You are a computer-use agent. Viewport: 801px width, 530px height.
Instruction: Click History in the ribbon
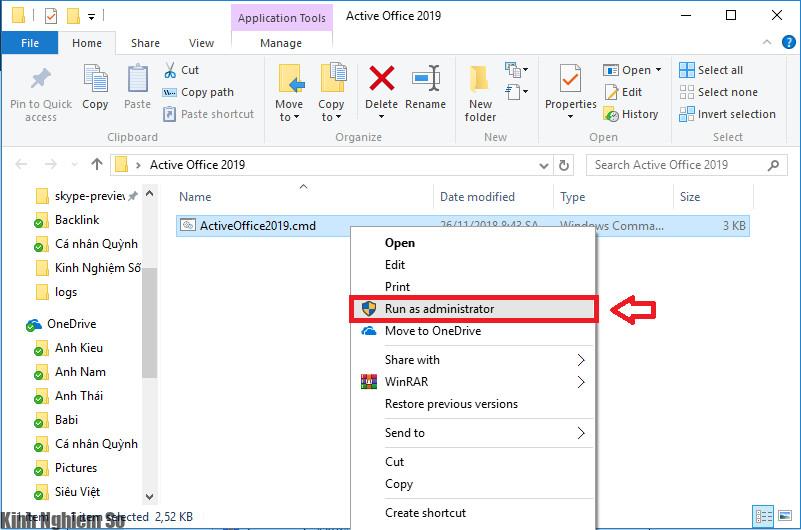pyautogui.click(x=631, y=114)
